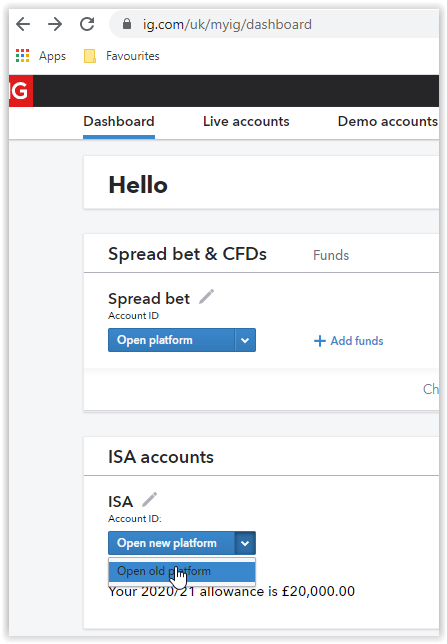
Task: Expand the Spread bet Open platform dropdown arrow
Action: point(245,340)
